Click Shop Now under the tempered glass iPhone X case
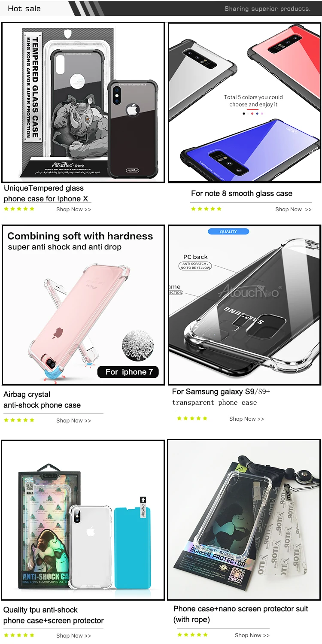322x644 pixels. coord(74,210)
